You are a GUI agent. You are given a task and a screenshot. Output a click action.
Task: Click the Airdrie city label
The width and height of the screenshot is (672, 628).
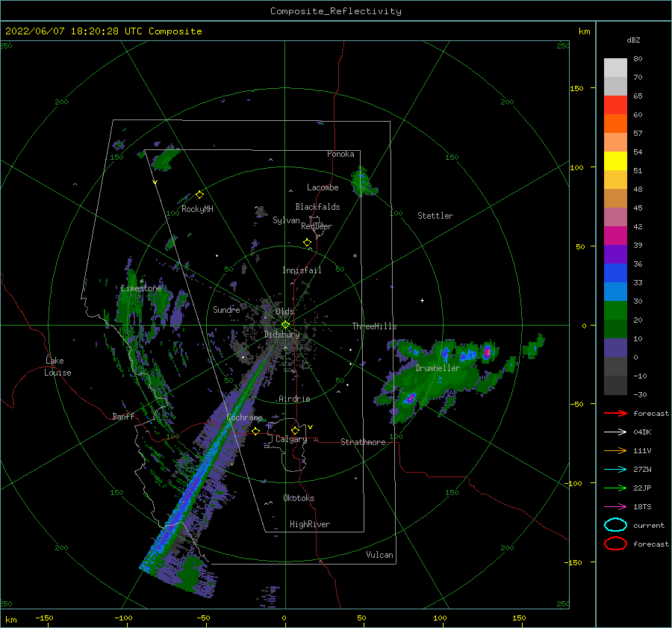coord(294,399)
